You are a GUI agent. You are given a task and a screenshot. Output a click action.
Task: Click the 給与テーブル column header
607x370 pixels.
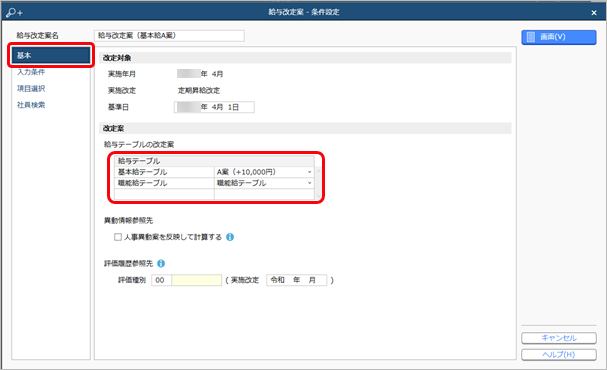pos(214,161)
